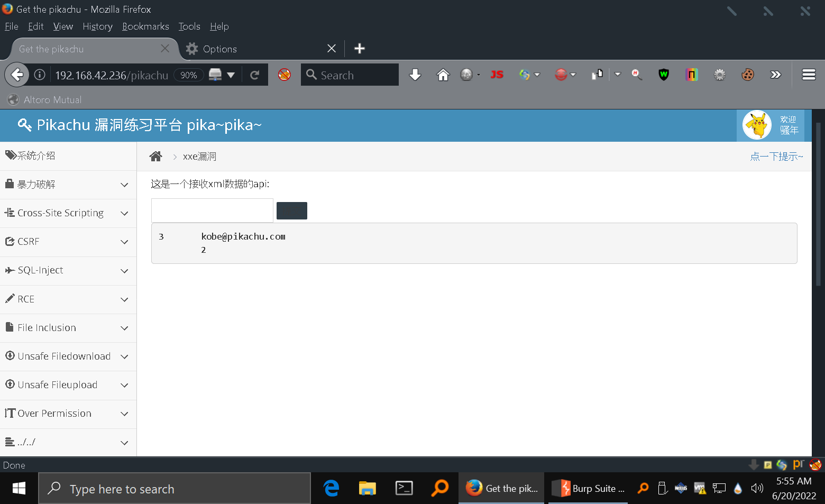Open the Firefox Downloads arrow
This screenshot has height=504, width=825.
(x=415, y=75)
